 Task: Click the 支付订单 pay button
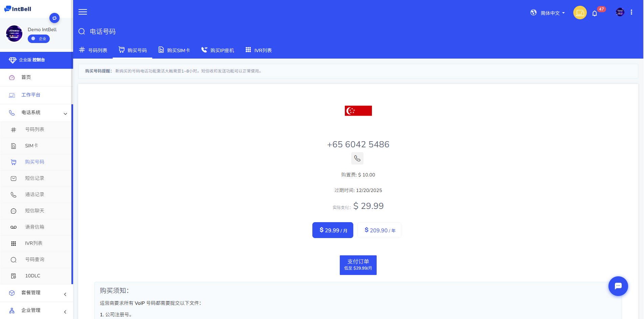358,265
